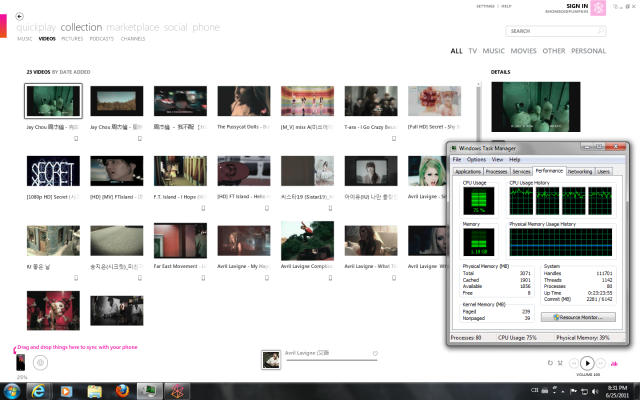Viewport: 640px width, 400px height.
Task: Click the back arrow in Zune
Action: click(19, 16)
